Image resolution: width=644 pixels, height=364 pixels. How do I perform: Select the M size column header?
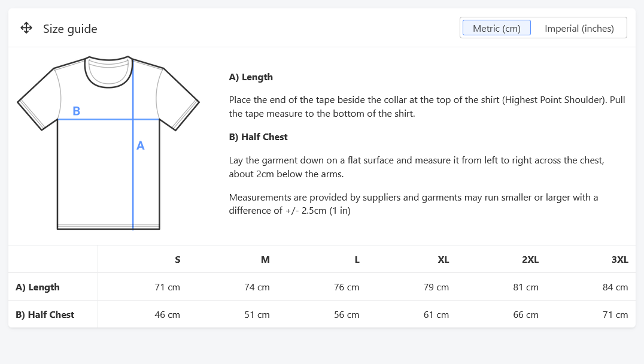tap(265, 259)
